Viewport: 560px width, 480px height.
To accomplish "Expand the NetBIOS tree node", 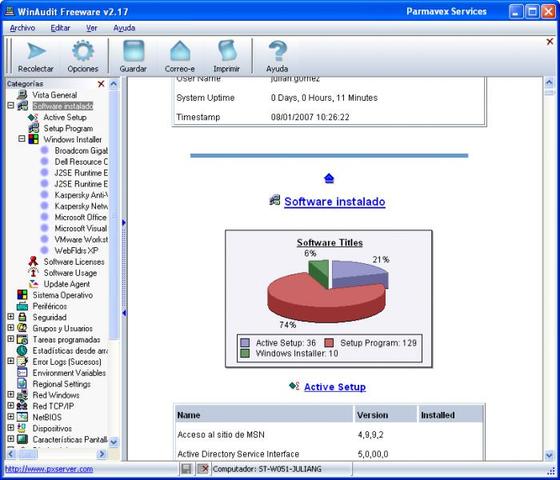I will [11, 416].
